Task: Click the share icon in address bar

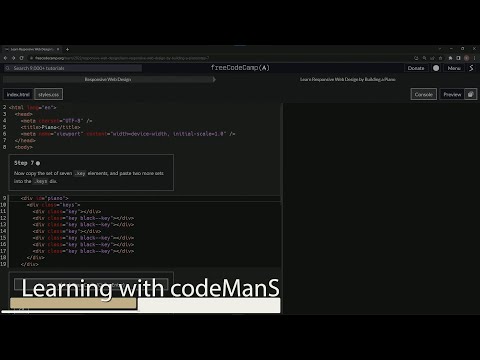Action: point(432,58)
